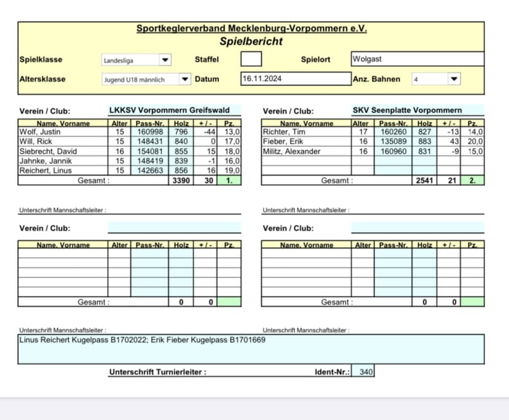Click the empty Staffel input box
The width and height of the screenshot is (509, 420).
(x=251, y=59)
